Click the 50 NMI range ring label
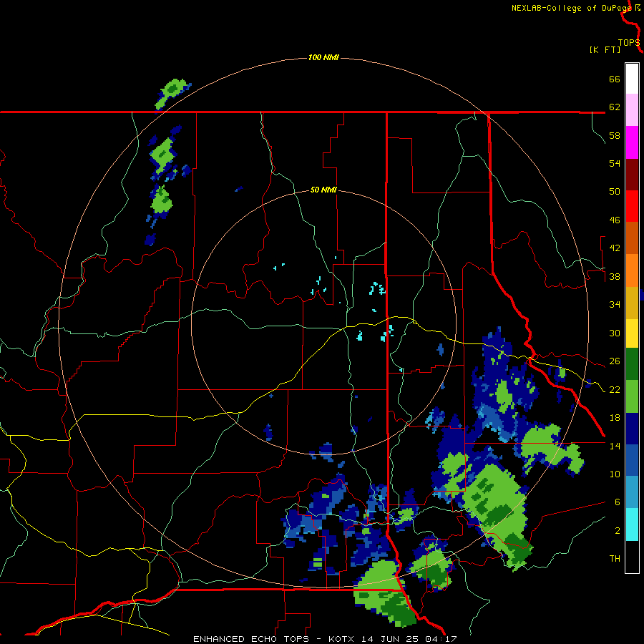The image size is (644, 644). coord(323,190)
